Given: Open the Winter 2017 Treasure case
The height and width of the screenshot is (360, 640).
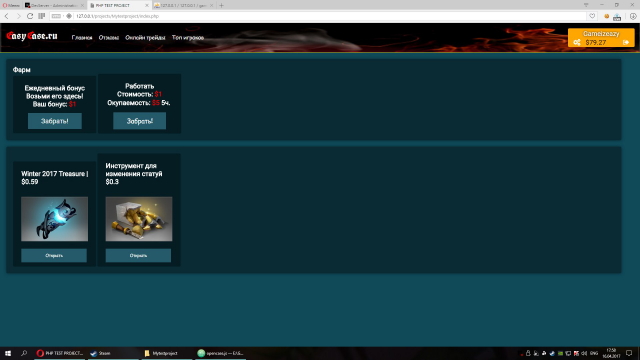Looking at the screenshot, I should click(54, 256).
